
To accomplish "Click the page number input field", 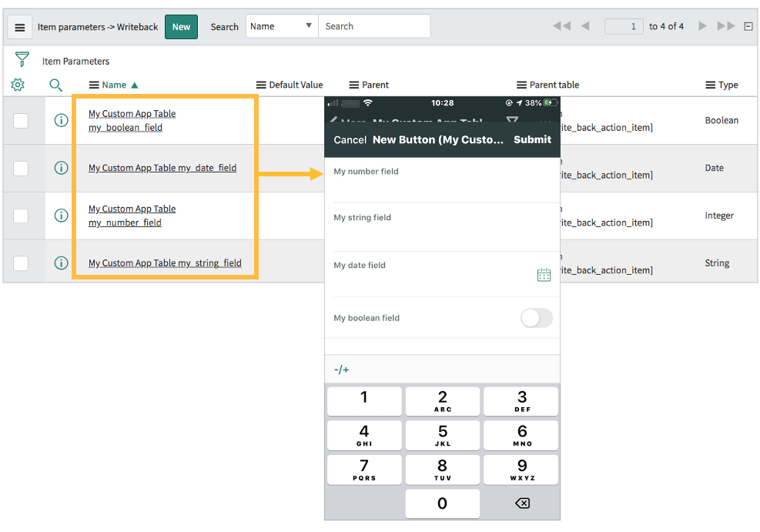I will point(624,25).
